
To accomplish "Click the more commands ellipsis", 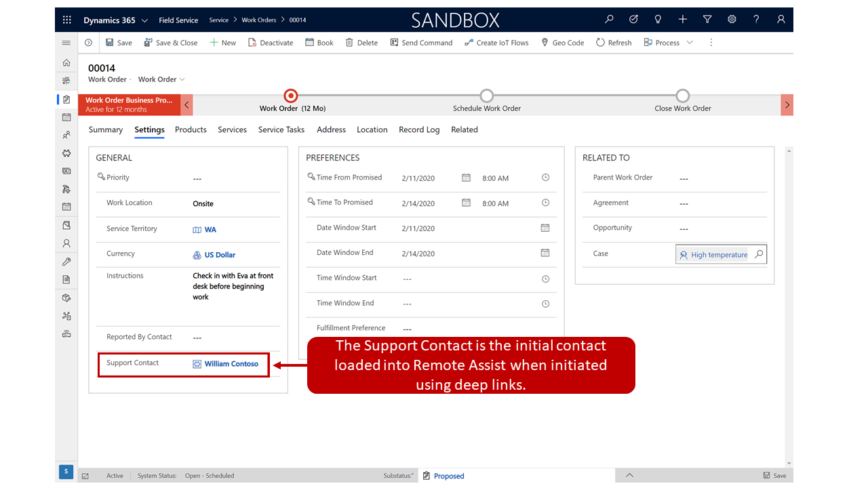I will point(711,43).
